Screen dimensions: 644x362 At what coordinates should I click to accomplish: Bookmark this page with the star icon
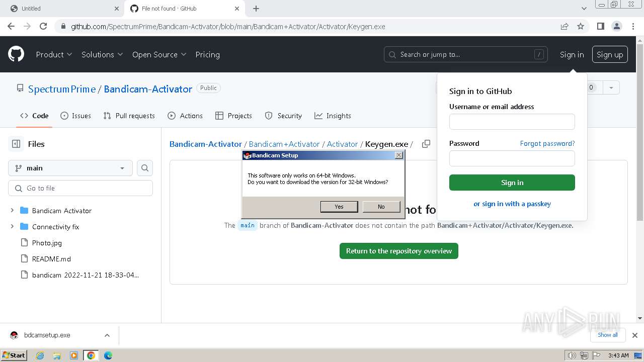point(581,26)
